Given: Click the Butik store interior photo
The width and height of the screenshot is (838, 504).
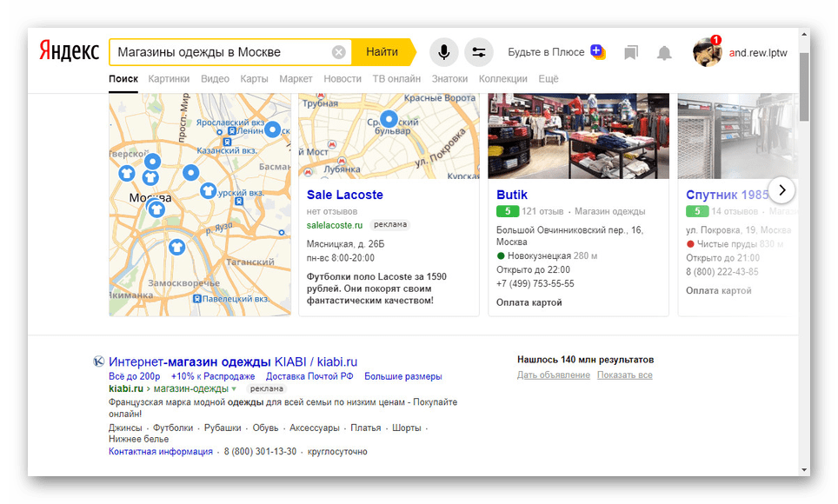Looking at the screenshot, I should tap(578, 136).
